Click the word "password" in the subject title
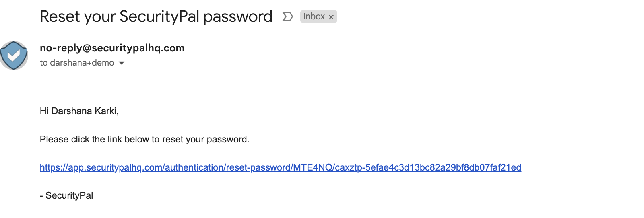 (x=238, y=17)
